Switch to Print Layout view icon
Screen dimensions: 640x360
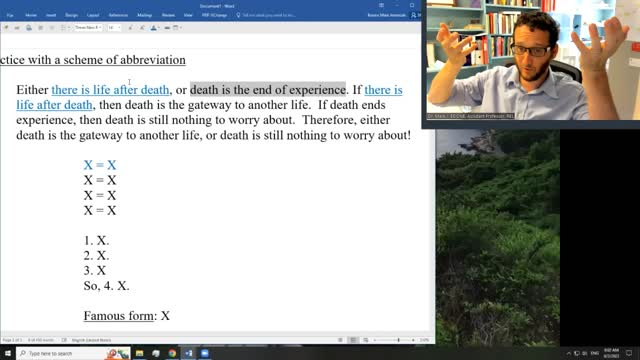point(353,340)
